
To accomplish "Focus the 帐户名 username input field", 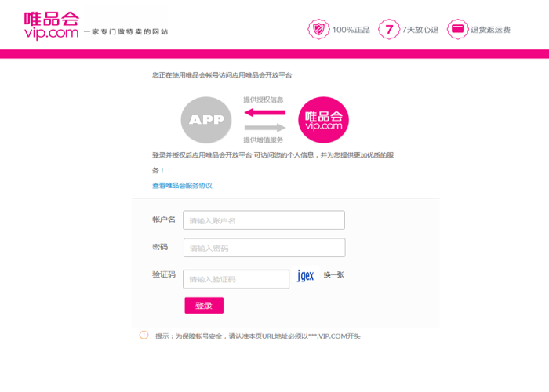I will point(264,220).
